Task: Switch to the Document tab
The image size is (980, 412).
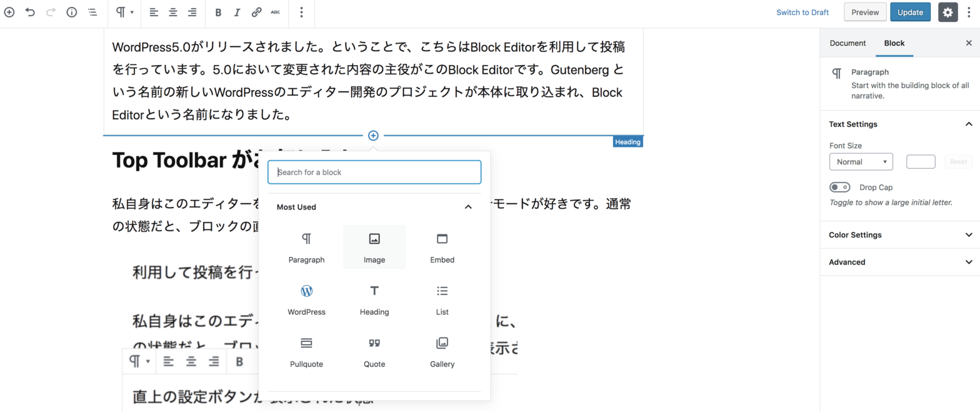Action: pyautogui.click(x=847, y=43)
